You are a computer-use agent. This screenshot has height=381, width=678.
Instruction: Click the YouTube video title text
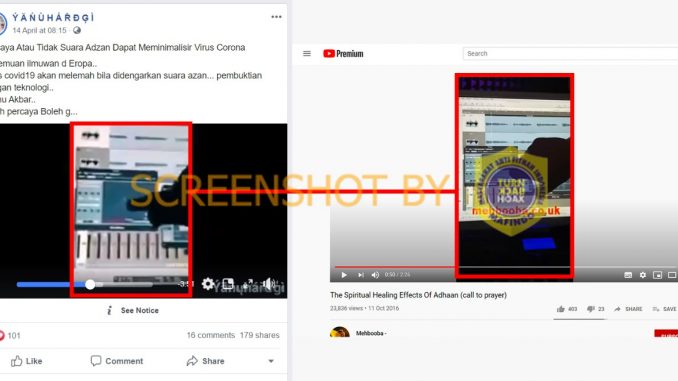(418, 295)
